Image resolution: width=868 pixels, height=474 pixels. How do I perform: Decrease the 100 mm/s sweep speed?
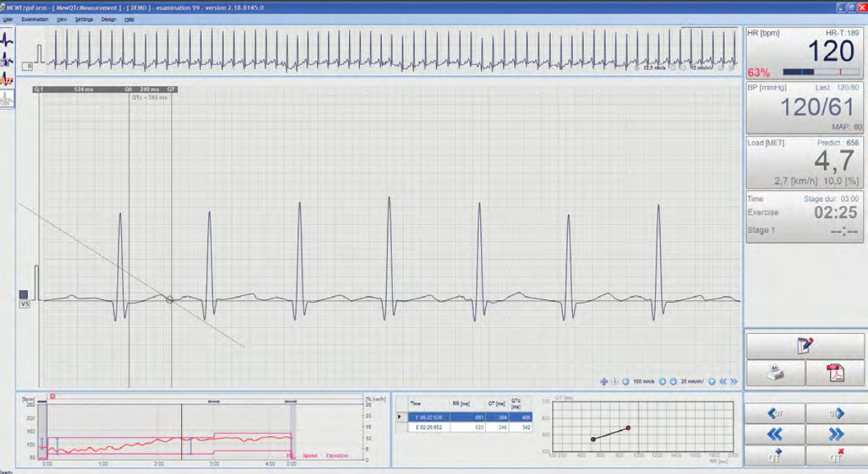coord(626,382)
